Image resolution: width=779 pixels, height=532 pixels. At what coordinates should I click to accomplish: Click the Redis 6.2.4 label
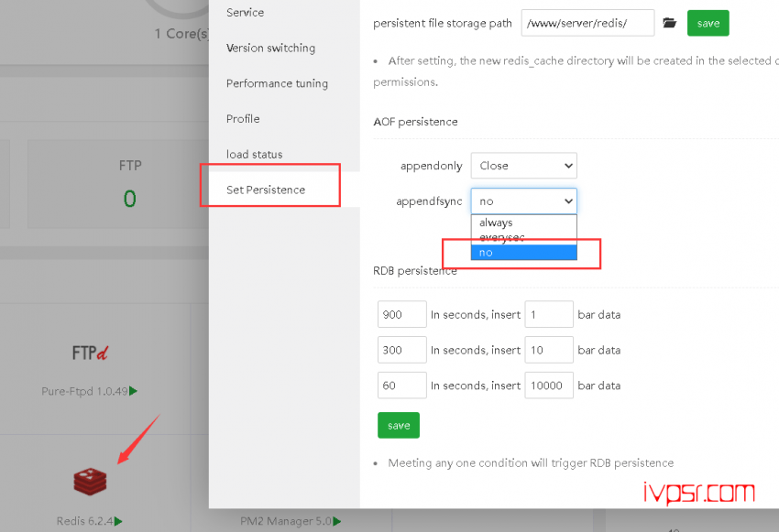(84, 521)
